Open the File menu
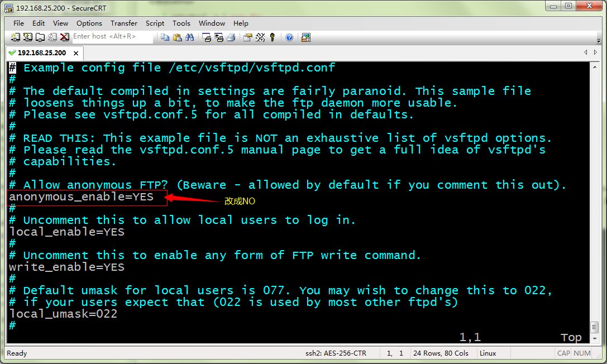Viewport: 607px width, 364px height. pyautogui.click(x=18, y=23)
